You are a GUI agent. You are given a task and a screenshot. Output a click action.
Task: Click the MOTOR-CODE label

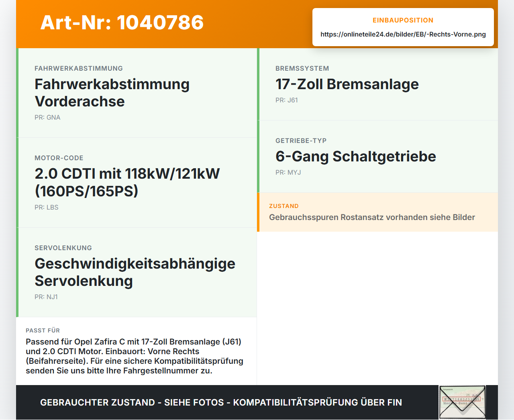[x=59, y=158]
